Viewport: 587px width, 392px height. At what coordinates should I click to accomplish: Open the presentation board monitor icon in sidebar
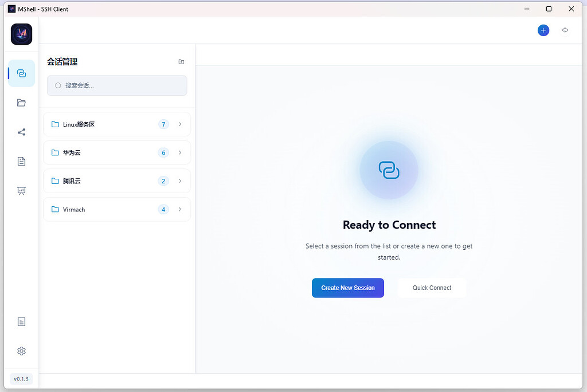[x=21, y=191]
